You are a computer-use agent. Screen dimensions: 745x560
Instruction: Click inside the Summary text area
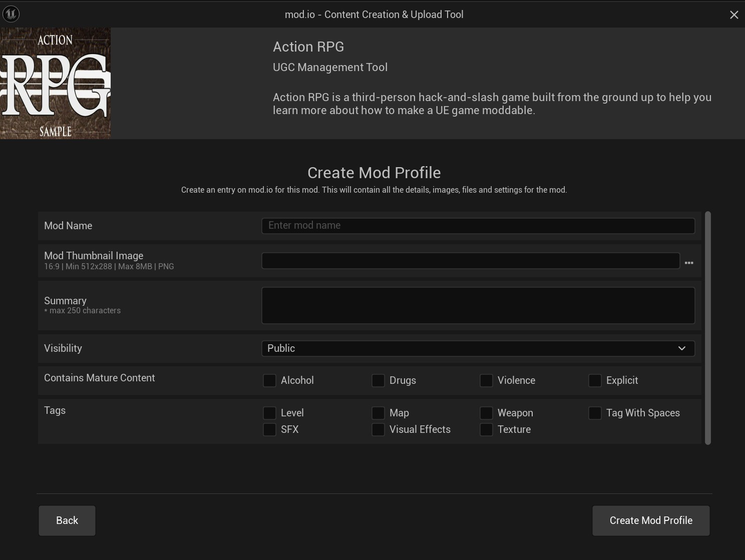[x=478, y=305]
